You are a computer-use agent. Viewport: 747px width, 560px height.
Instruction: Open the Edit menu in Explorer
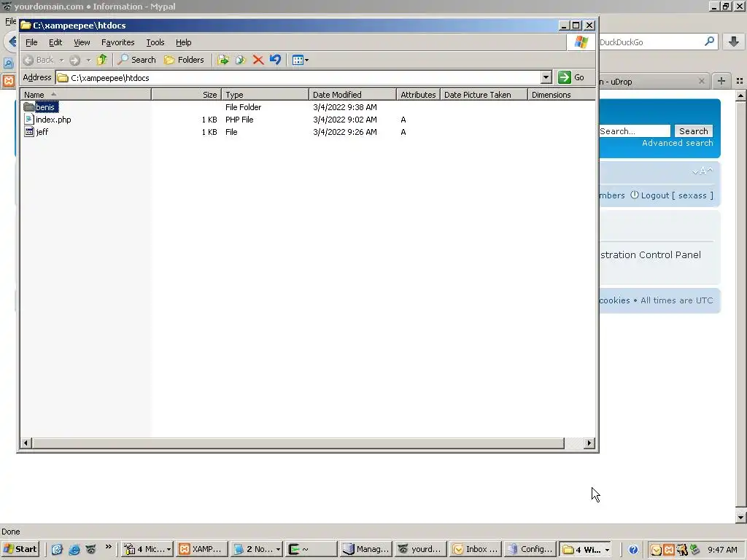55,42
